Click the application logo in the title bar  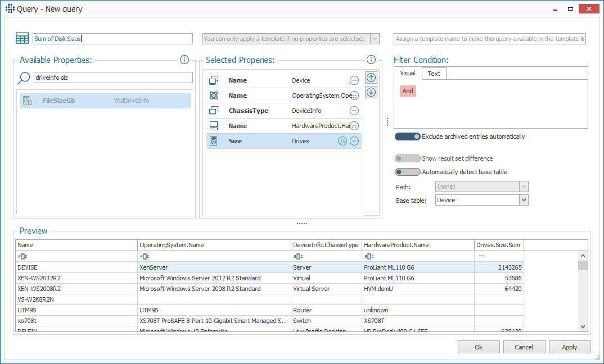[x=10, y=8]
